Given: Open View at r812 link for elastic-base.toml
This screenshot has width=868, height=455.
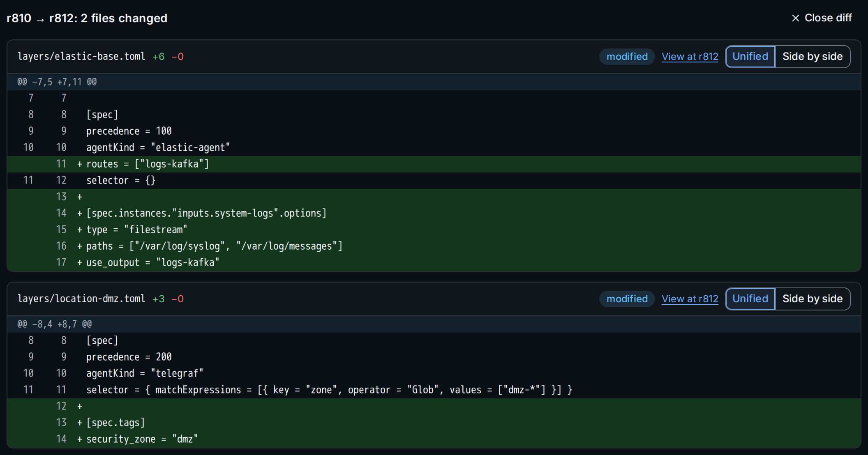Looking at the screenshot, I should (690, 57).
